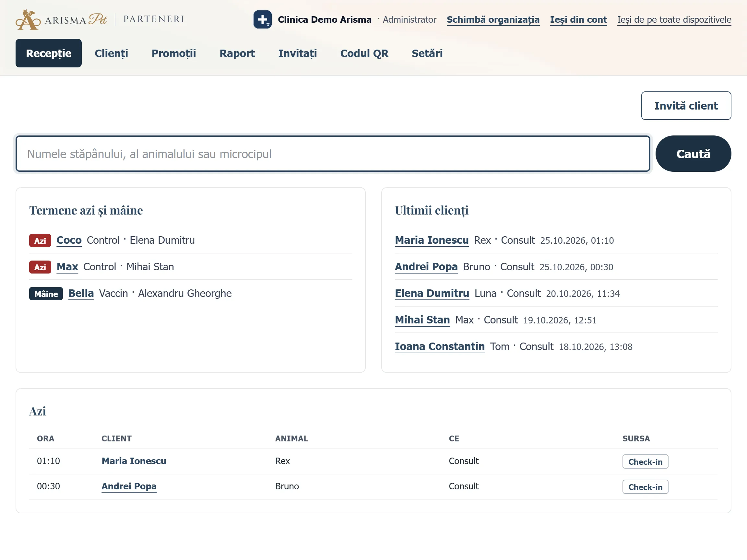Click Schimbă organizația link
Screen dimensions: 747x560
click(493, 19)
